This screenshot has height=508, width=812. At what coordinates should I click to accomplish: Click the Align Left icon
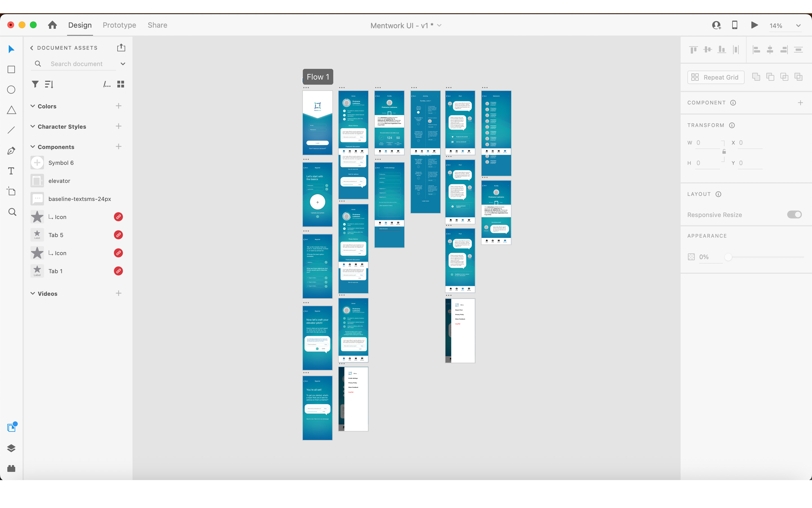pyautogui.click(x=756, y=50)
